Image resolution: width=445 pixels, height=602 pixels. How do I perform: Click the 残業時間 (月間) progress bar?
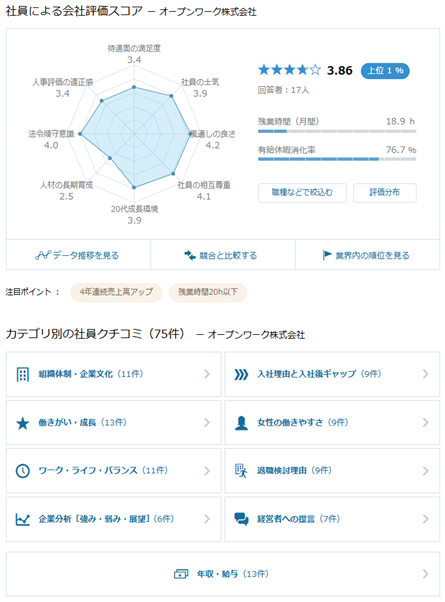[x=337, y=131]
